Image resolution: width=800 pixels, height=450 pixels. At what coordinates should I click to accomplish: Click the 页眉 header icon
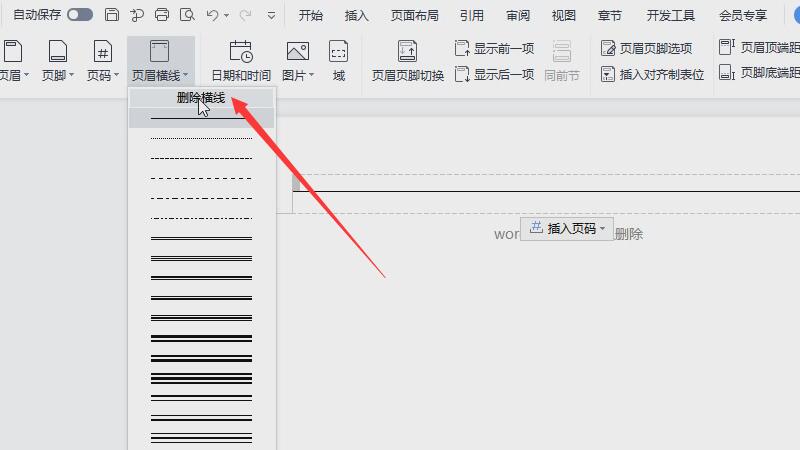pos(13,52)
